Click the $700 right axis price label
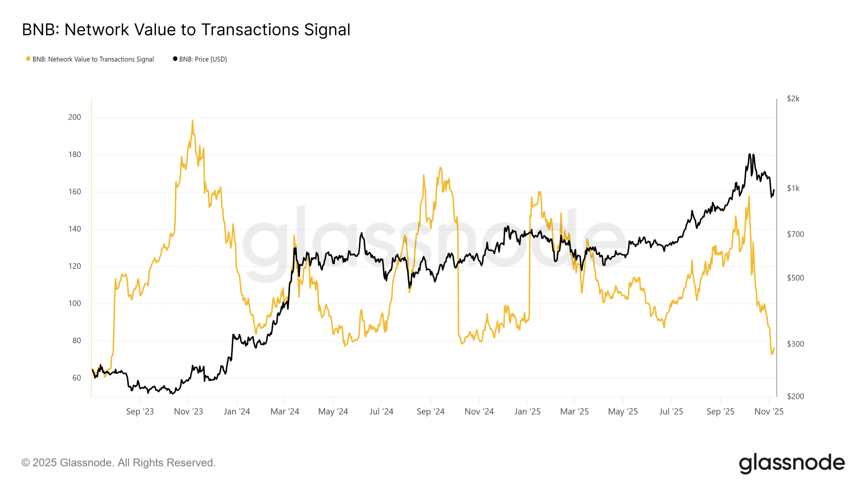 795,234
